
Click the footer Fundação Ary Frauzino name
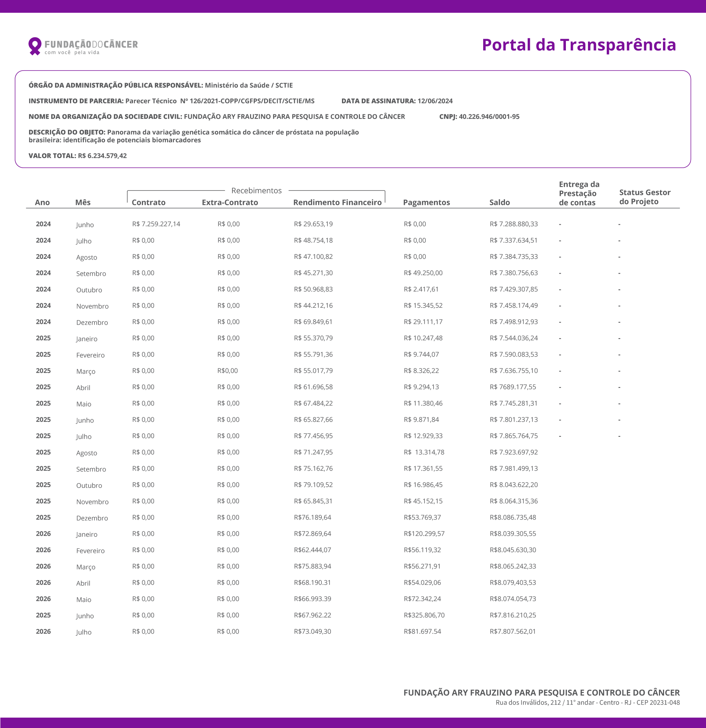(542, 693)
